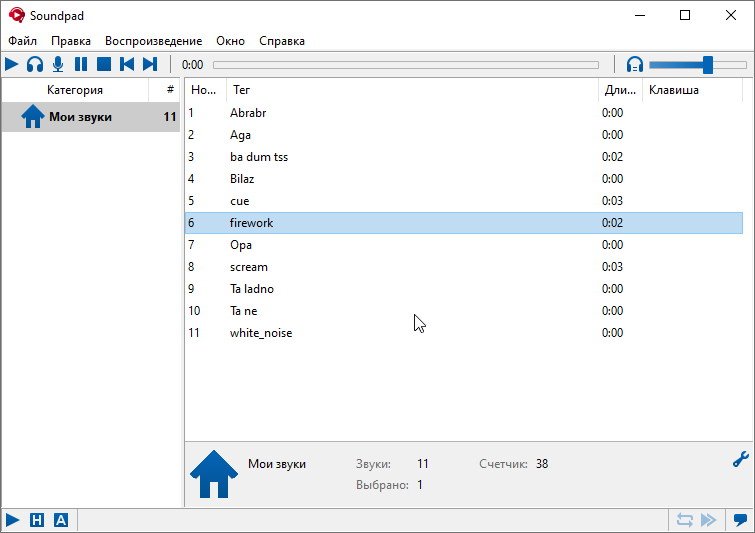Toggle the repeat loop icon
This screenshot has height=533, width=755.
684,520
